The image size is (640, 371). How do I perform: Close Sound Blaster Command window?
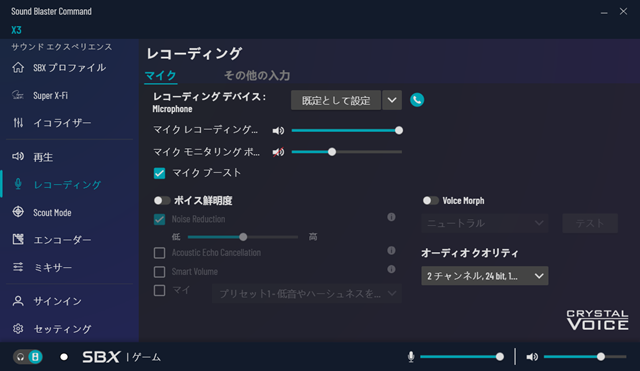click(623, 11)
